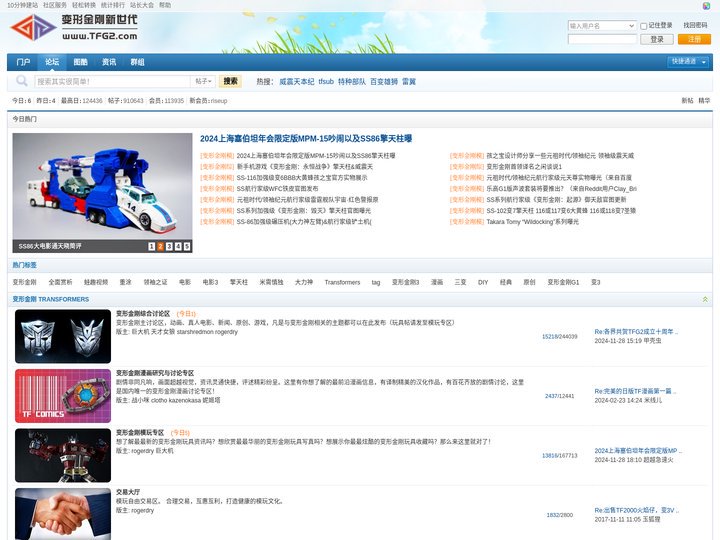Click the 大力神 hot tag

[x=304, y=282]
